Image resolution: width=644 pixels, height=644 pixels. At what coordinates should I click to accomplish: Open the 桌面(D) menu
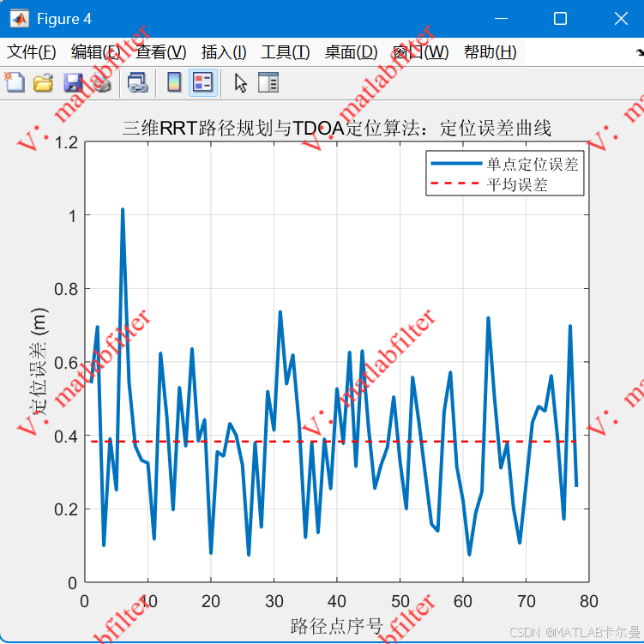[x=352, y=52]
